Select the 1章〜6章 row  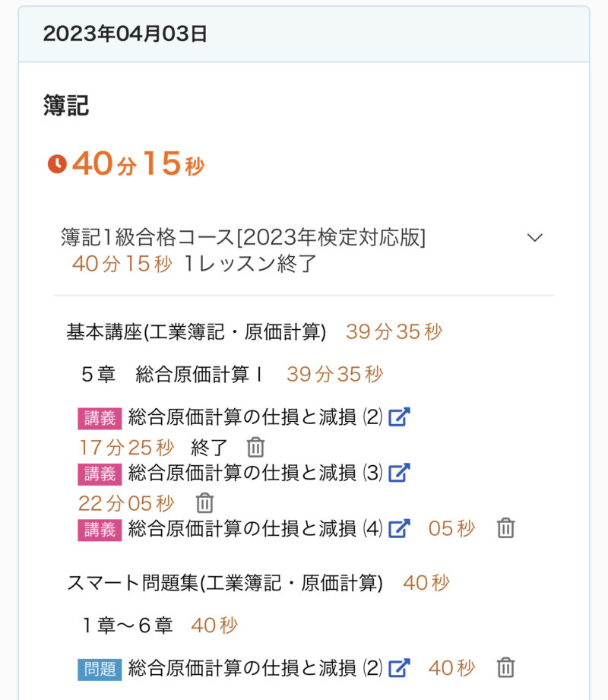click(x=128, y=626)
